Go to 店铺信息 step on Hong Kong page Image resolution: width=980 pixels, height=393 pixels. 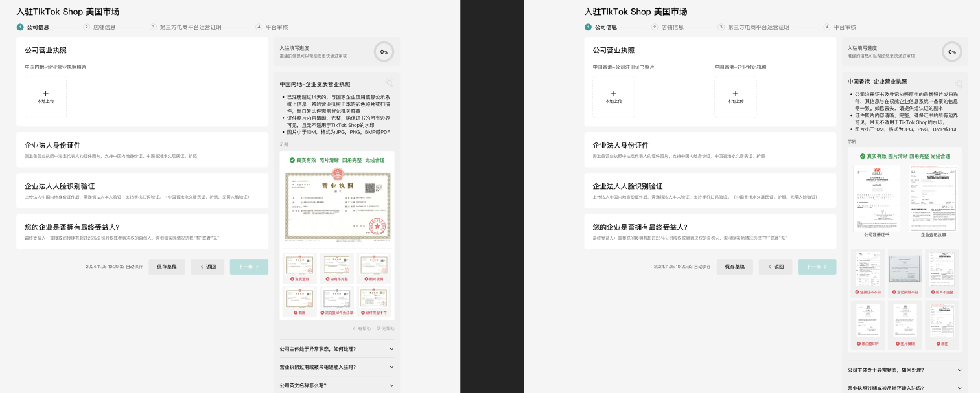672,27
